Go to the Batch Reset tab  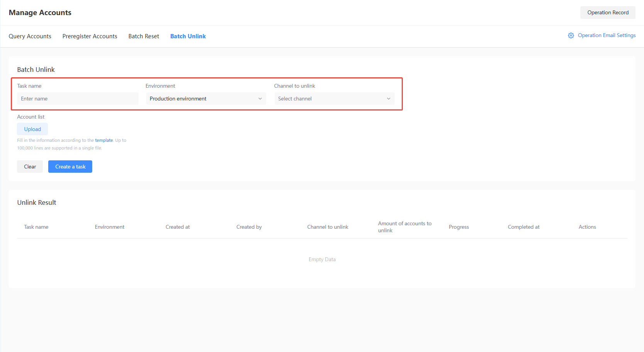[x=144, y=36]
